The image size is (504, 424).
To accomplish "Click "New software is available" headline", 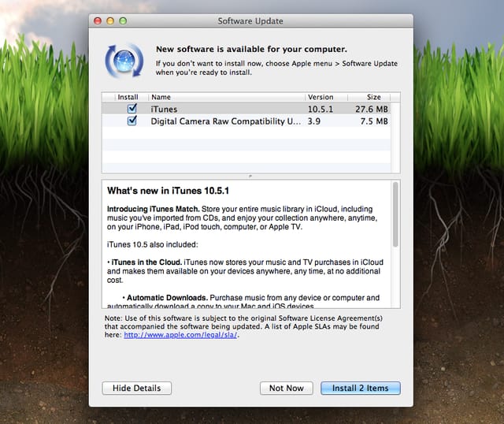I will (x=251, y=49).
